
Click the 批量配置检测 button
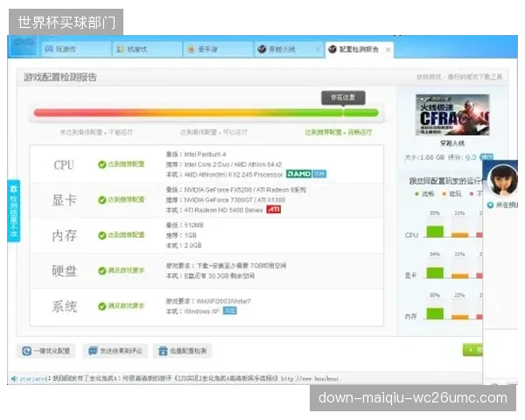point(183,351)
